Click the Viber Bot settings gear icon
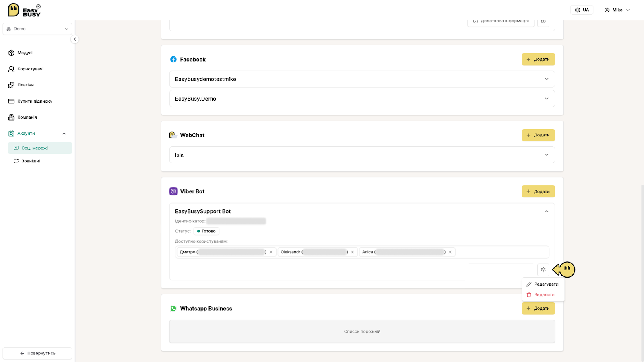 [543, 270]
